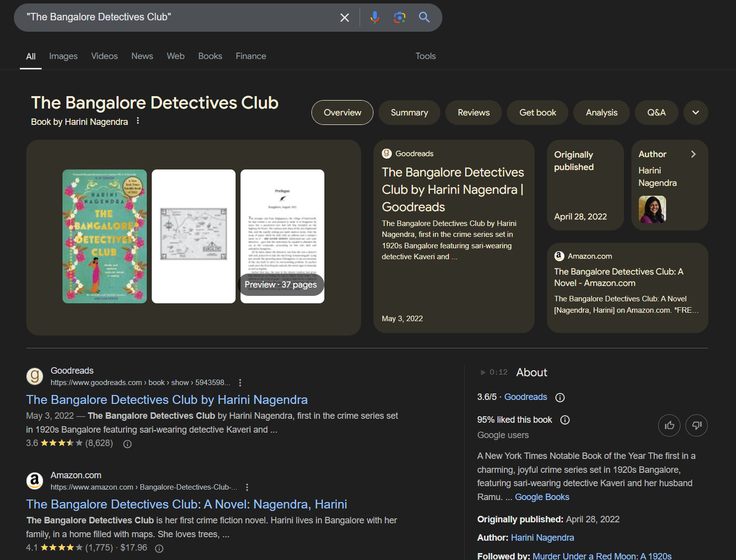Viewport: 736px width, 560px height.
Task: Open the search Tools menu
Action: (x=426, y=56)
